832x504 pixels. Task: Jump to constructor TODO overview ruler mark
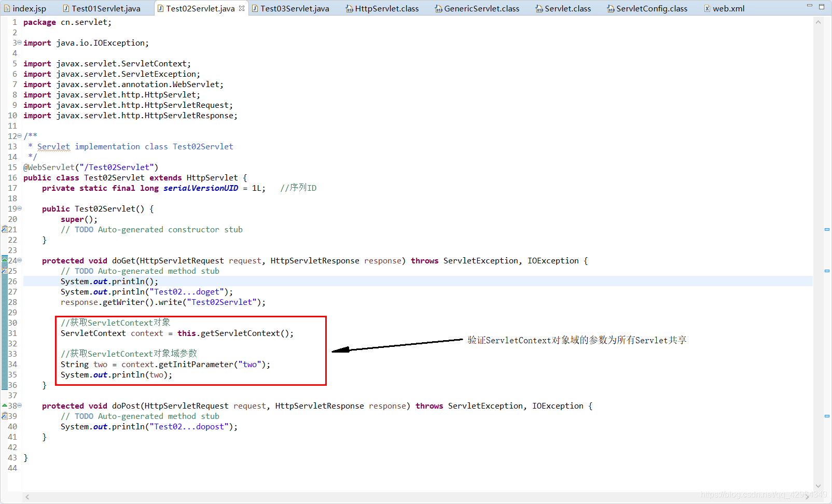point(827,229)
